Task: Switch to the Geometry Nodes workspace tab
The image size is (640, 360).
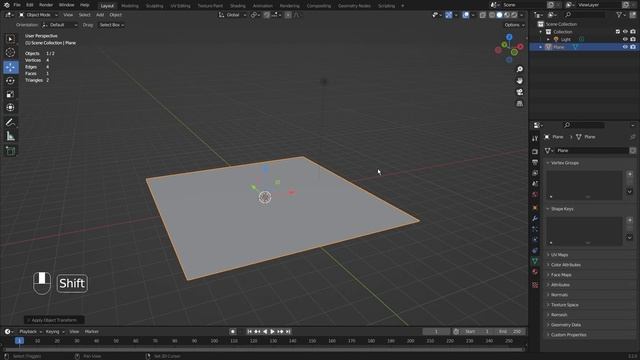Action: click(354, 6)
